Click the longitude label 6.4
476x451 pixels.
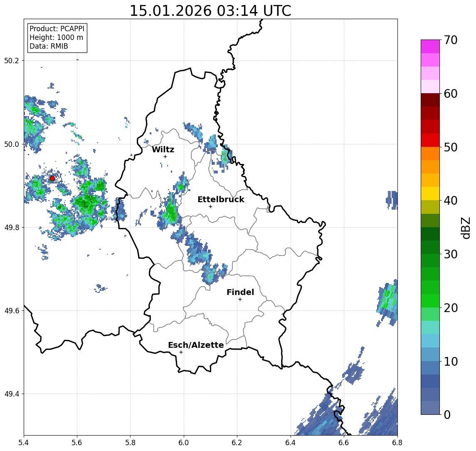[x=291, y=443]
